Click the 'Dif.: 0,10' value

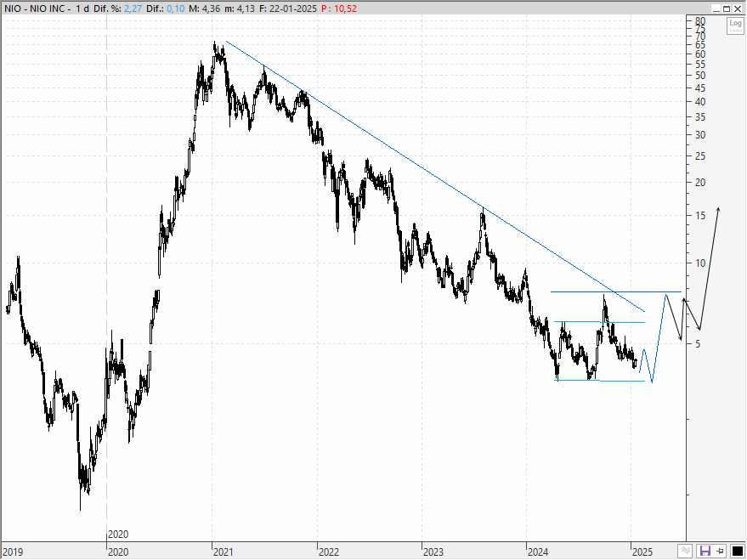[x=166, y=8]
